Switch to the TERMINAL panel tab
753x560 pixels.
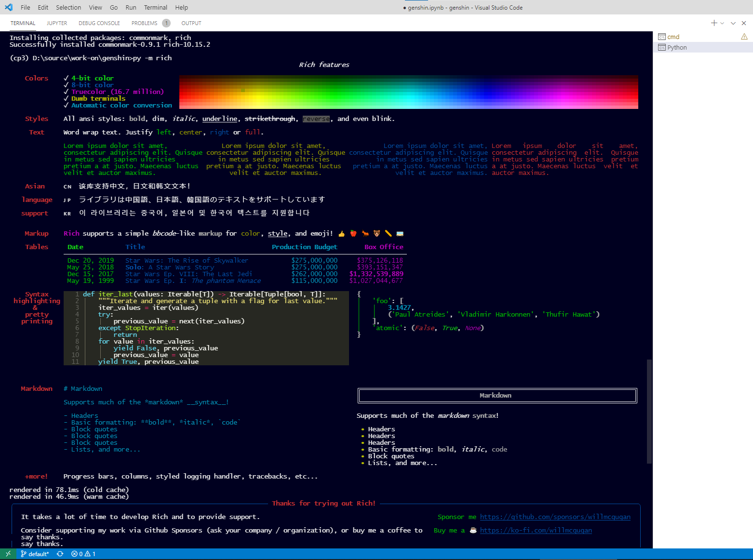tap(23, 23)
